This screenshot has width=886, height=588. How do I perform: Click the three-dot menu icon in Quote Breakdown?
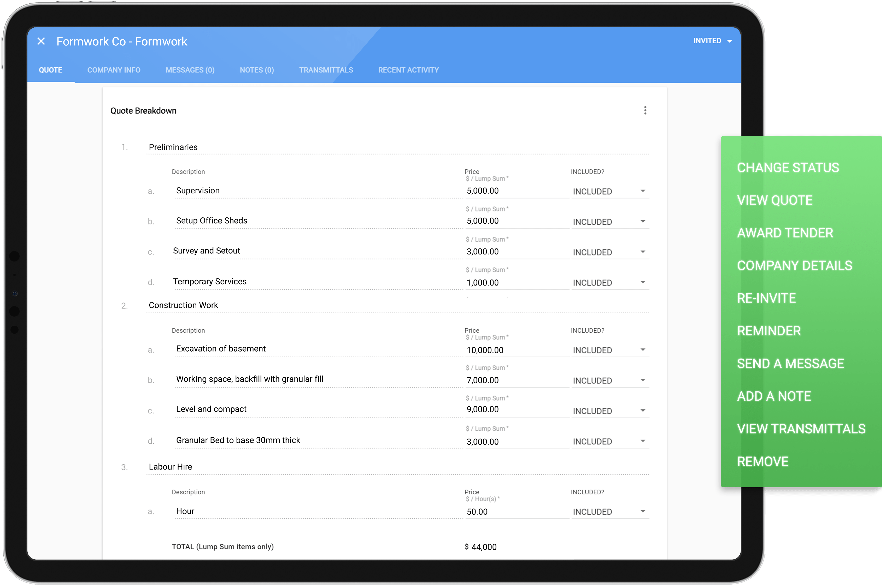(x=645, y=110)
